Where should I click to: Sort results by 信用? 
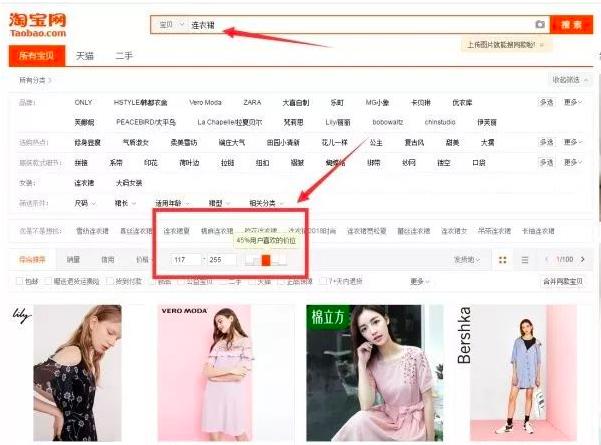(x=108, y=260)
